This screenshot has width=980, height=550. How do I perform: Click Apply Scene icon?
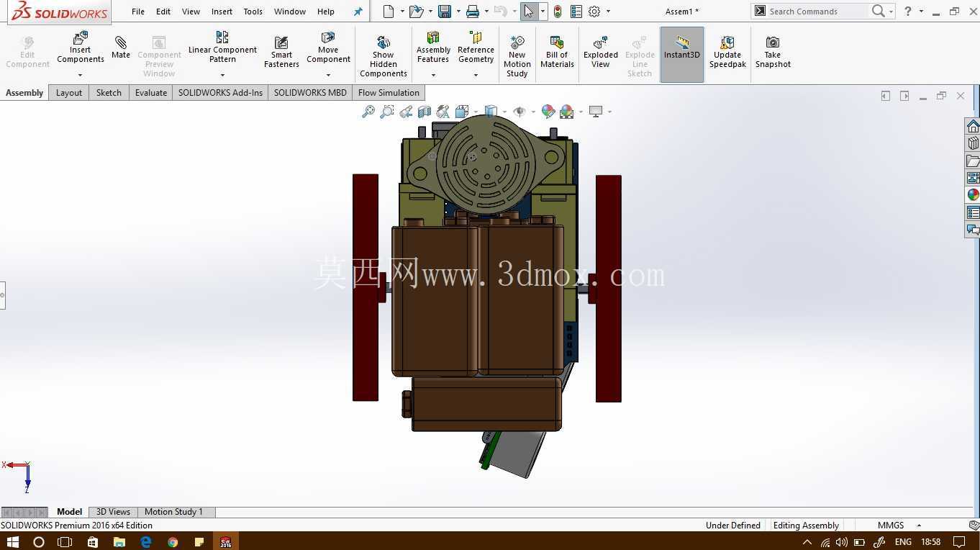click(567, 112)
